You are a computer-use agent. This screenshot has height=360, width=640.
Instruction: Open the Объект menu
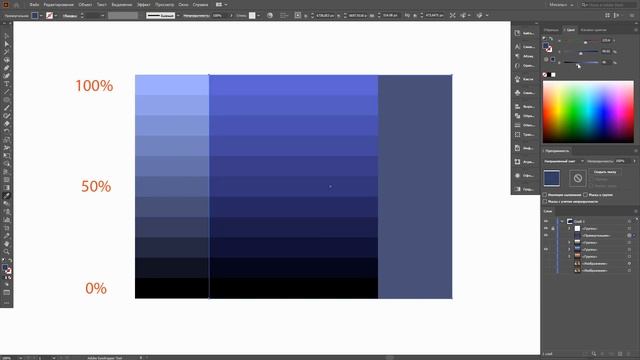85,4
